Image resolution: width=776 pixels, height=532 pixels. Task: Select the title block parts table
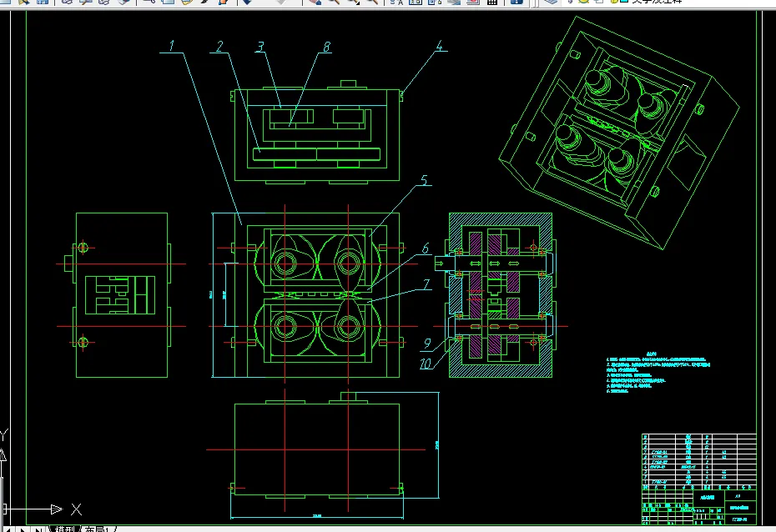pos(698,479)
